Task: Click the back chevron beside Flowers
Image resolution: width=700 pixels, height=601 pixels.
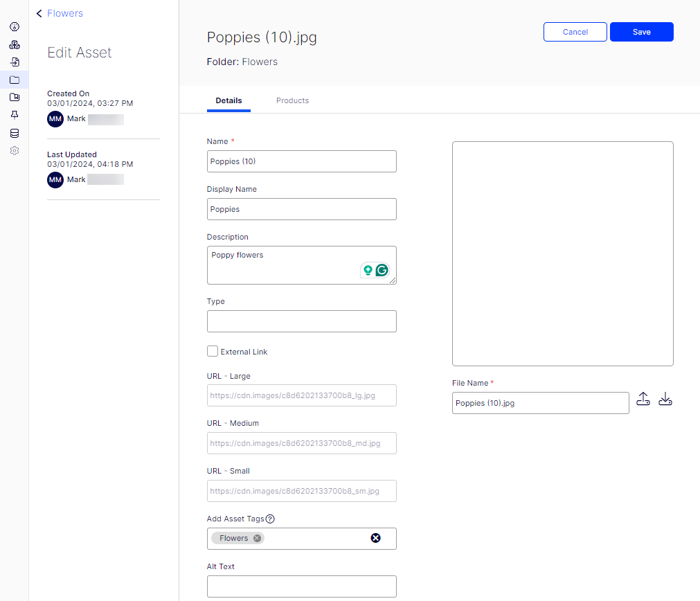Action: (39, 13)
